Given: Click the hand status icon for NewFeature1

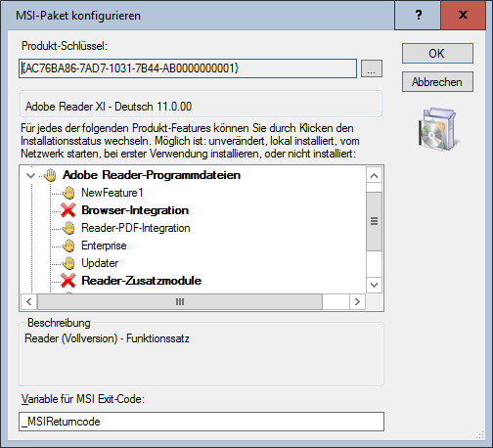Looking at the screenshot, I should 68,193.
